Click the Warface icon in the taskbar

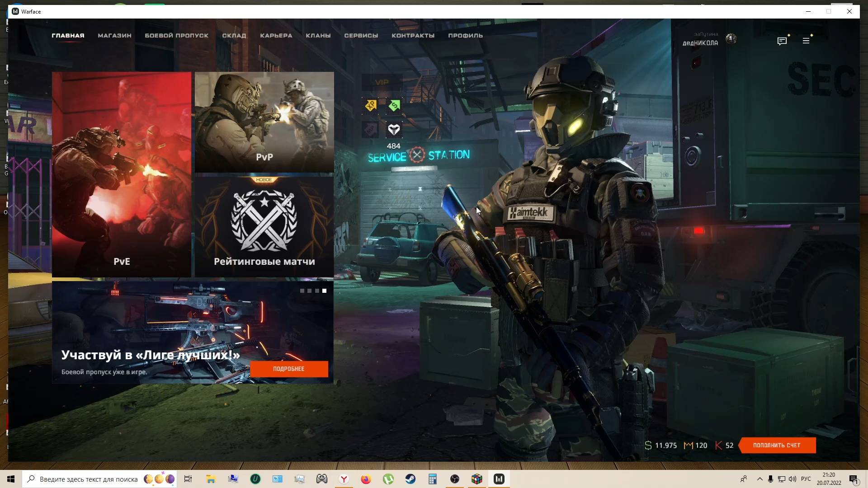(499, 479)
